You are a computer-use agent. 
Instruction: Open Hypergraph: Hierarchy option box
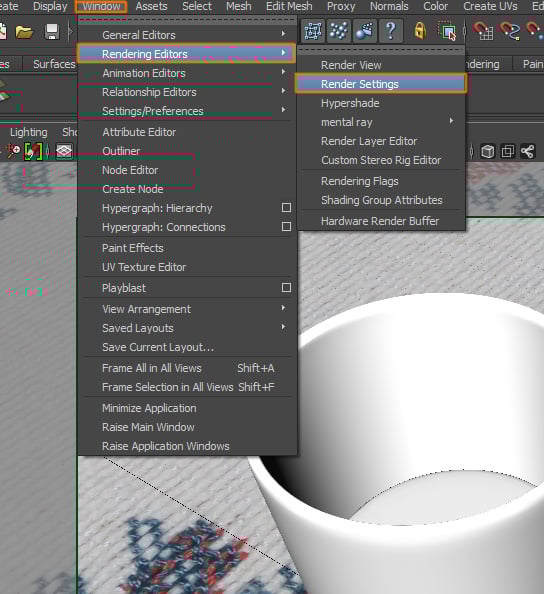point(286,208)
